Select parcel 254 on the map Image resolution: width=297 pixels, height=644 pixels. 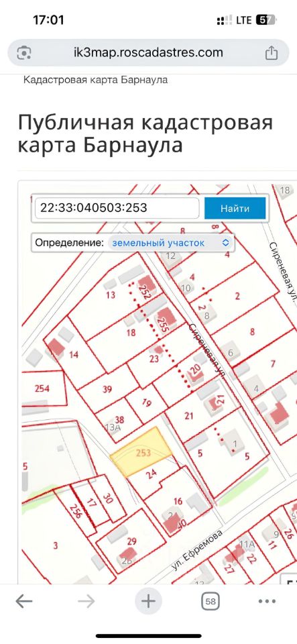pos(43,388)
